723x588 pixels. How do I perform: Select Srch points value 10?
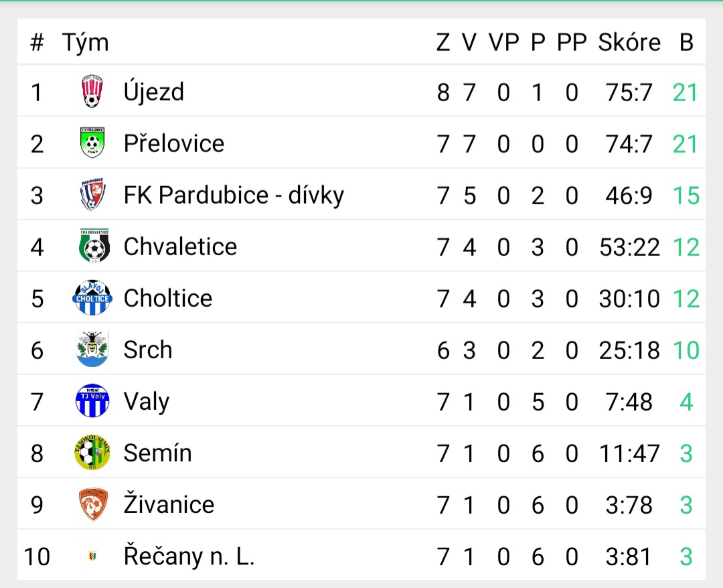click(x=686, y=350)
